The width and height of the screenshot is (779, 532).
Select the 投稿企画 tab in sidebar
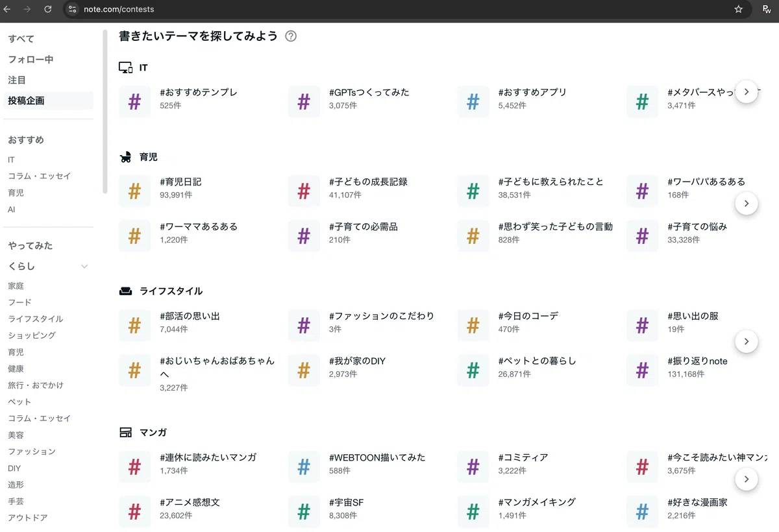48,101
